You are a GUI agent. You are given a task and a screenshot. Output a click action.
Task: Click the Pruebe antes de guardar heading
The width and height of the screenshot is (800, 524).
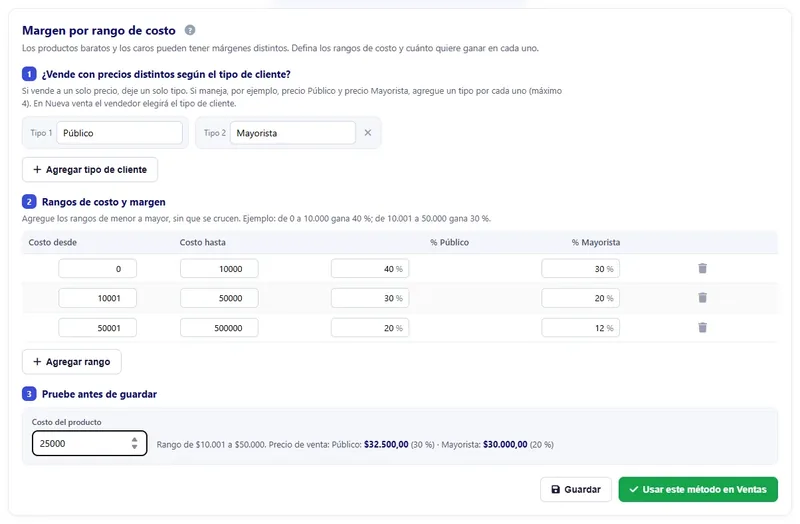point(99,394)
